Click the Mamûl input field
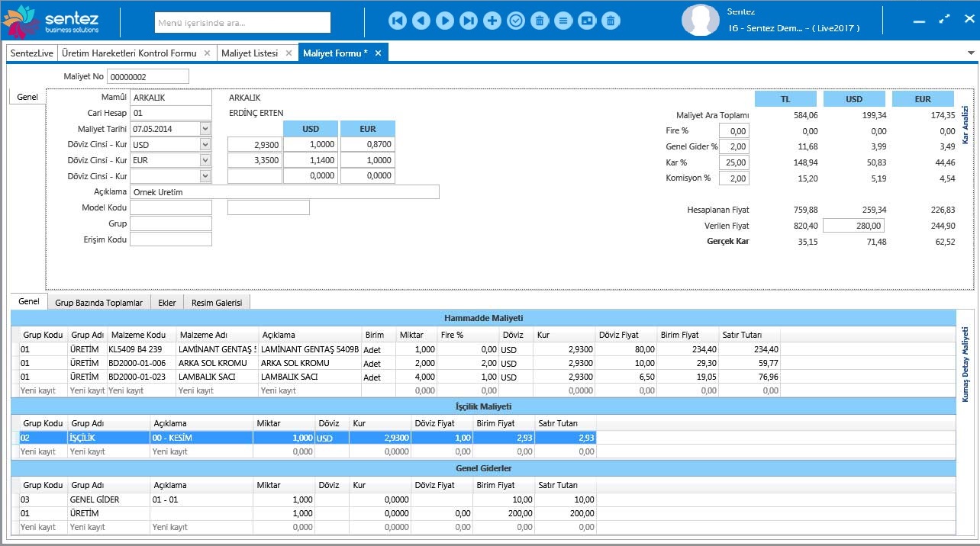The height and width of the screenshot is (546, 980). pyautogui.click(x=170, y=98)
